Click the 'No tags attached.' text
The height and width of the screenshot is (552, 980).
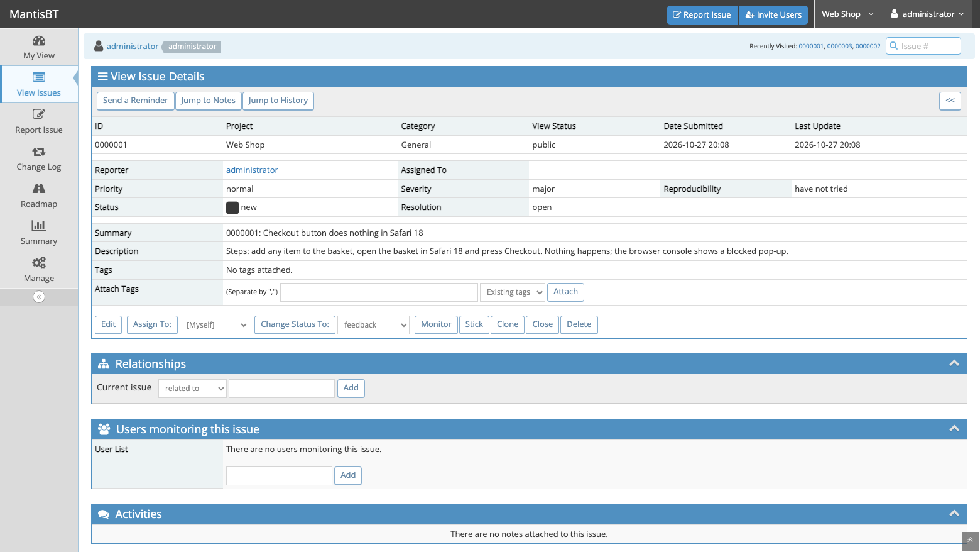pos(259,270)
